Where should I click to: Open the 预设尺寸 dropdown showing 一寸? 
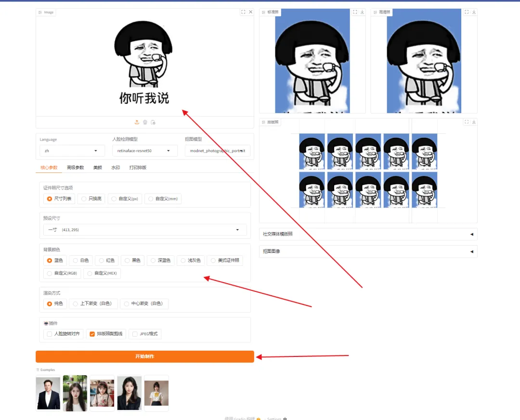point(145,230)
